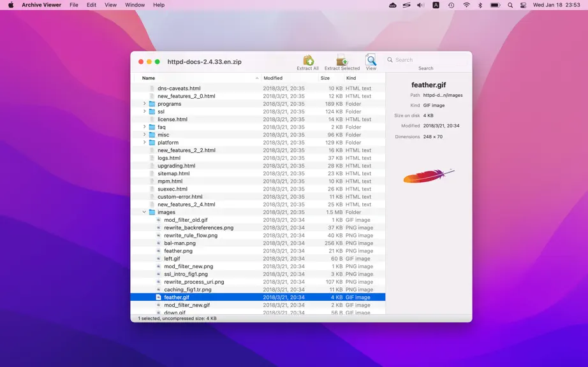Click the file icon of bal-man.png

click(x=158, y=243)
